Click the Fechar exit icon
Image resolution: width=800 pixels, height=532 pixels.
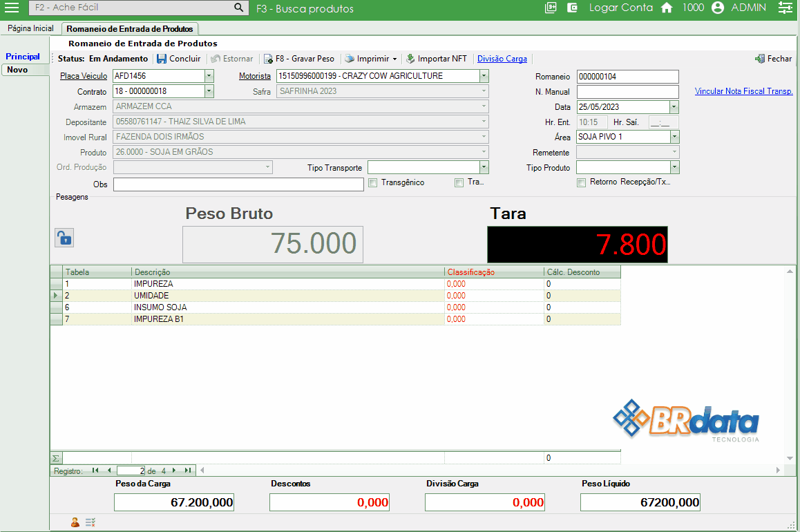[760, 59]
